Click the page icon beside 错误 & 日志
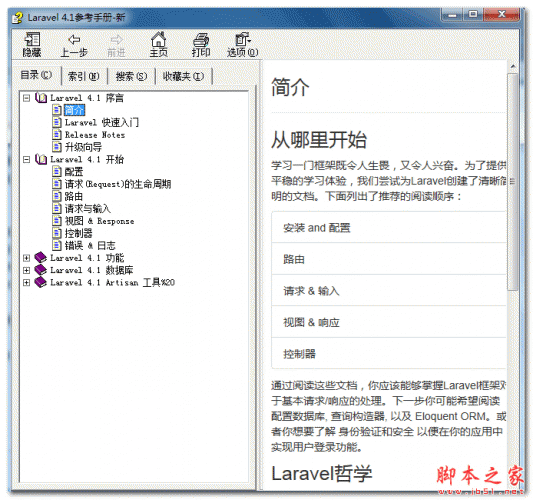The width and height of the screenshot is (533, 500). 57,245
